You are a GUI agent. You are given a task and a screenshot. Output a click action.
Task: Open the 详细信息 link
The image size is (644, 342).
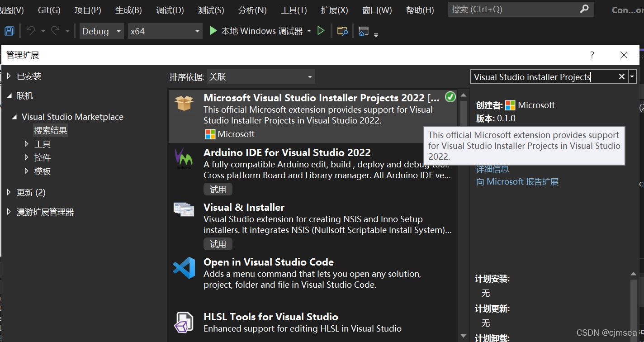click(492, 169)
